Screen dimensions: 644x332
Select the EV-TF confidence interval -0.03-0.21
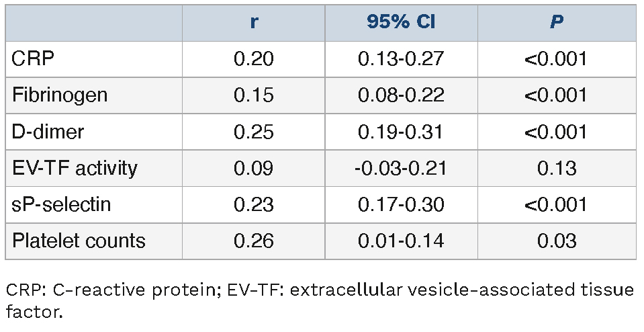coord(401,167)
